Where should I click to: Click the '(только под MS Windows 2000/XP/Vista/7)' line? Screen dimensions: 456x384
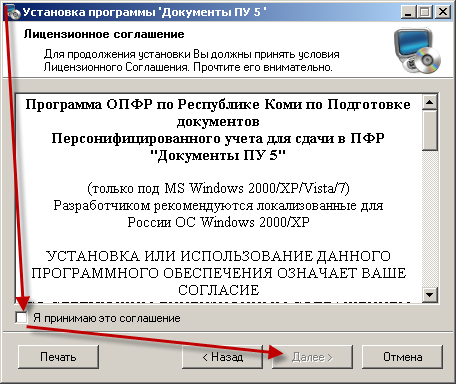point(218,189)
